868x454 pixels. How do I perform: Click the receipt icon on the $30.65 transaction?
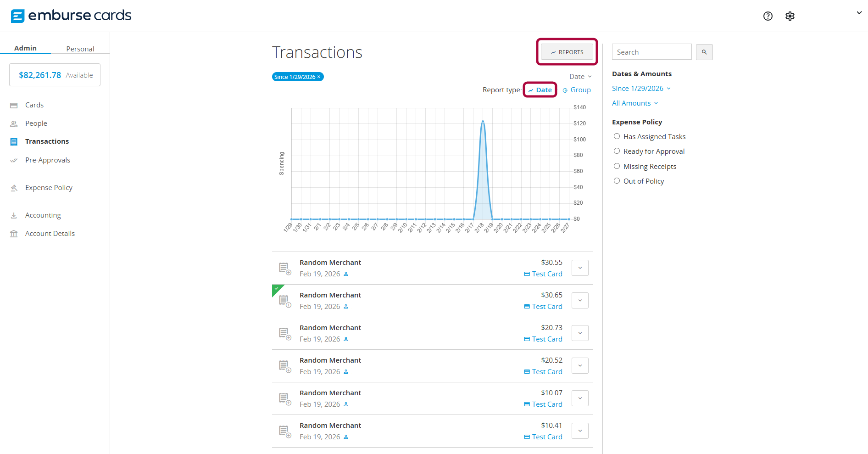[x=284, y=301]
